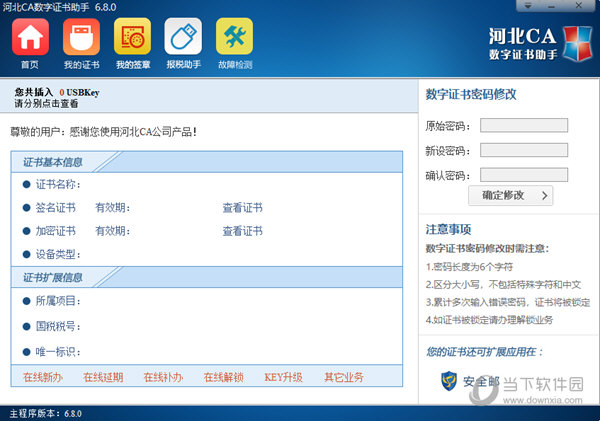
Task: Click the 在线补办 link
Action: pyautogui.click(x=163, y=377)
